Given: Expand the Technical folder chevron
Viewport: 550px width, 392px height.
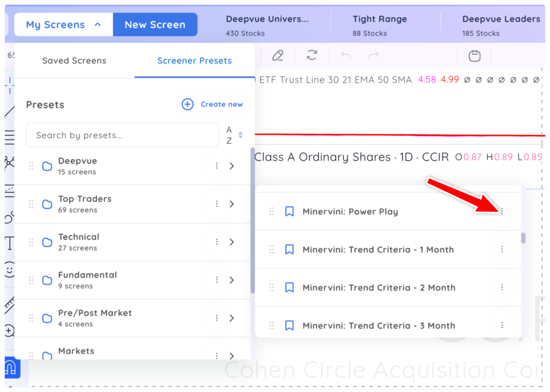Looking at the screenshot, I should (231, 242).
